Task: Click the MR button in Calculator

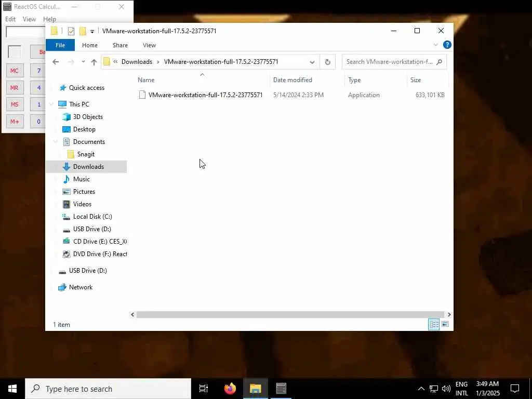Action: tap(15, 87)
